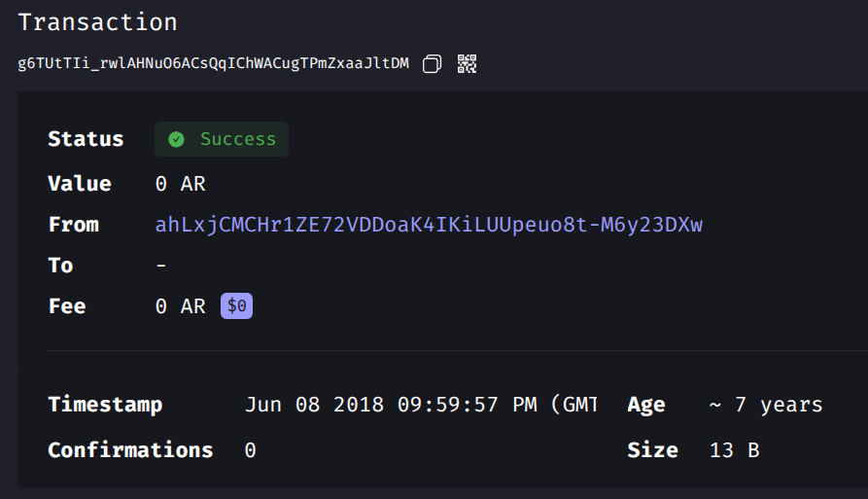Click the Success status badge
The image size is (868, 499).
[x=222, y=139]
